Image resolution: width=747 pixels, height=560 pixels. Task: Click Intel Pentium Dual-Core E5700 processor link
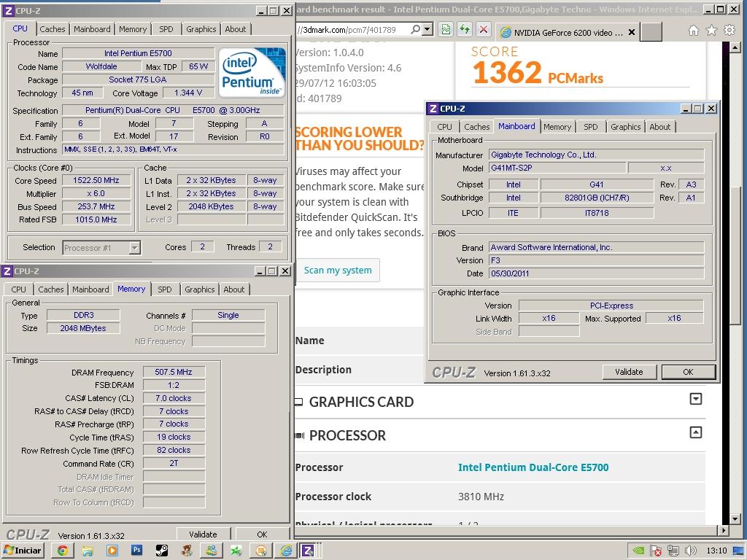pos(533,467)
